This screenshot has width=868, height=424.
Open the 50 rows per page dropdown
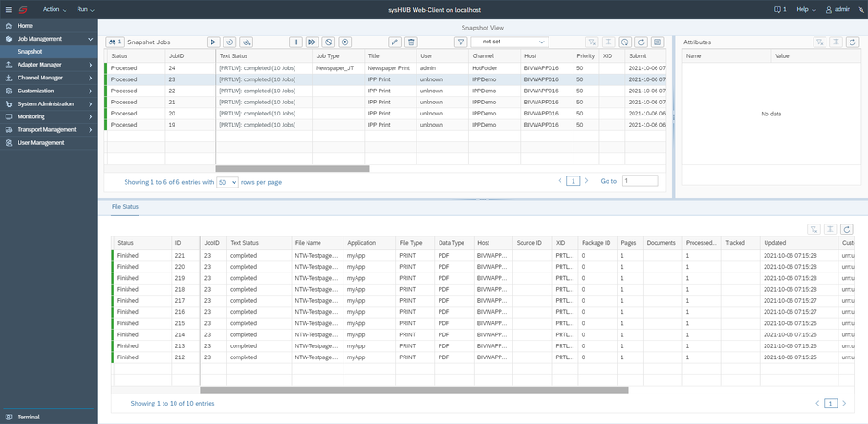[x=227, y=182]
